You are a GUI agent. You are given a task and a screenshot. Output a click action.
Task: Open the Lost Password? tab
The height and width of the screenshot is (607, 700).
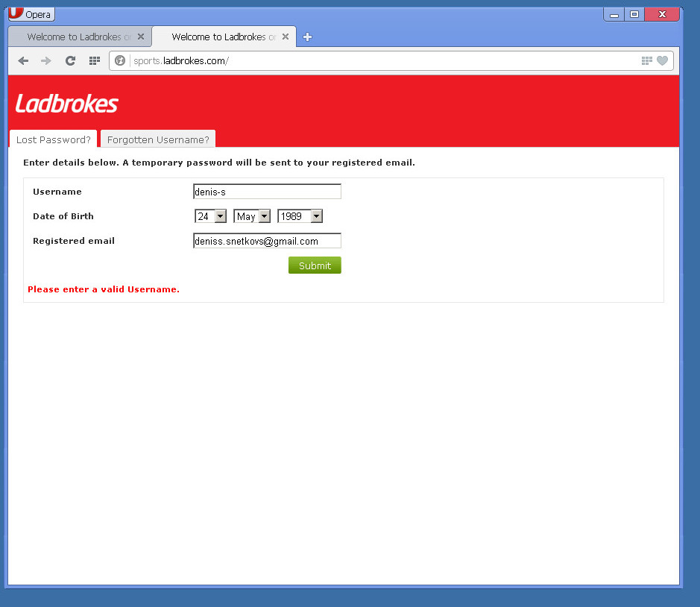pyautogui.click(x=54, y=139)
